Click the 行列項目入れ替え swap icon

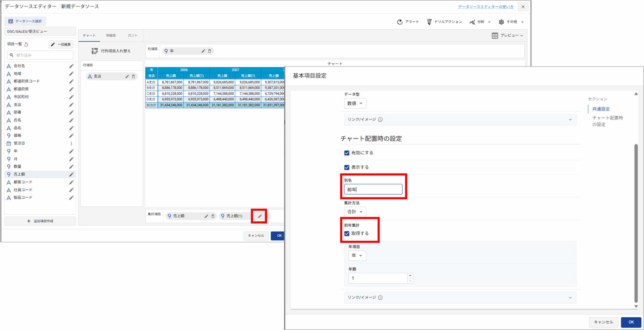(95, 51)
